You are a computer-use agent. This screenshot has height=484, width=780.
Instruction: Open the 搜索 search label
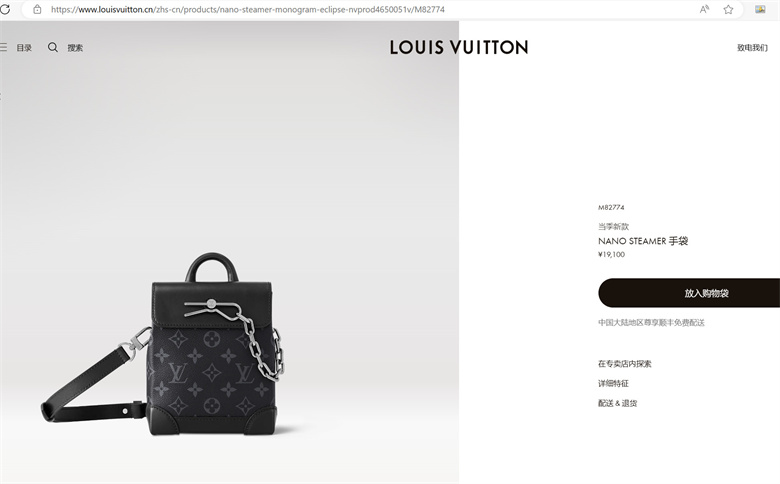coord(75,48)
